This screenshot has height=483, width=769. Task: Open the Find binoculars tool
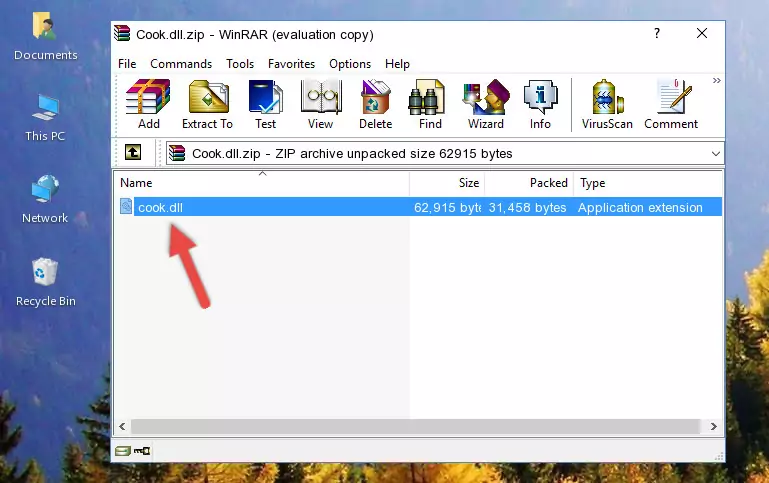pyautogui.click(x=430, y=104)
